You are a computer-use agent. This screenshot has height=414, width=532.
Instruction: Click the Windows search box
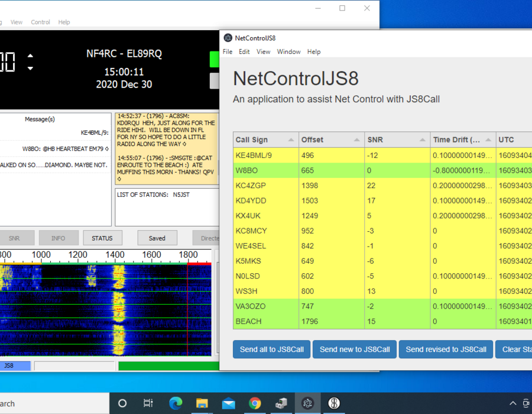tap(54, 403)
